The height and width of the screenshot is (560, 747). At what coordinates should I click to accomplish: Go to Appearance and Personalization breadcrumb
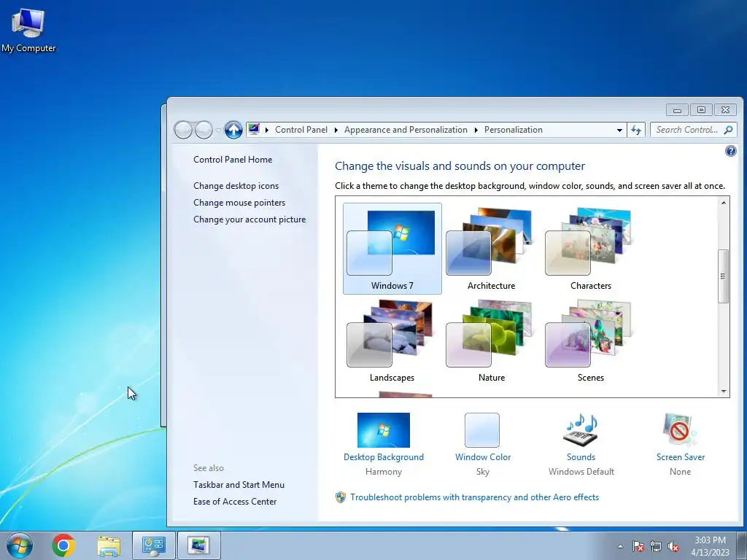tap(406, 130)
